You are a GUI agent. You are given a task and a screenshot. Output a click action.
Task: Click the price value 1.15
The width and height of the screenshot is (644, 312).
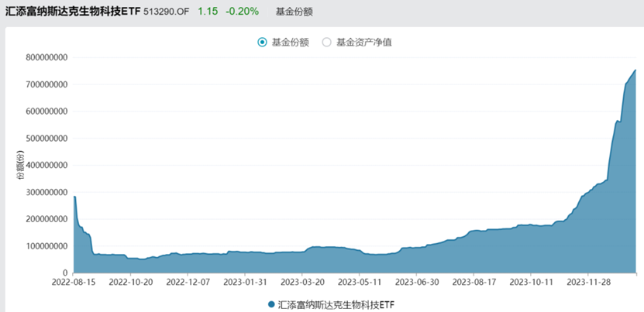(208, 12)
